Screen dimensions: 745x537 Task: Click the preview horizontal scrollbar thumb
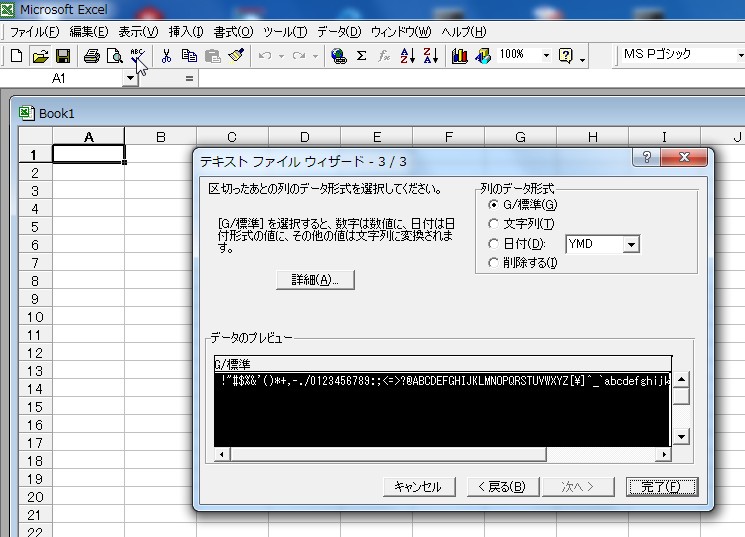(388, 455)
